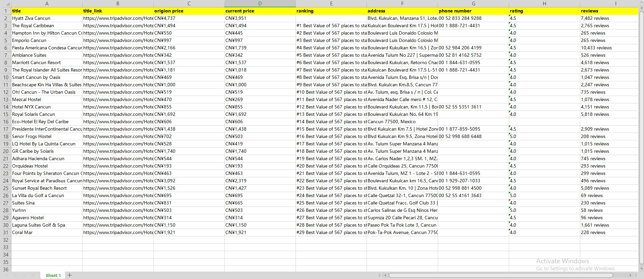The height and width of the screenshot is (279, 644).
Task: Select phone number 00 52 55 4161 3643
Action: [x=474, y=196]
